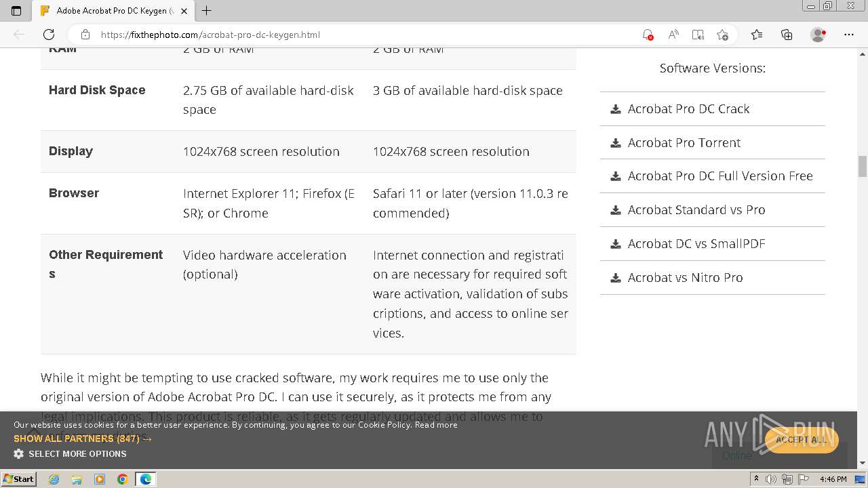The width and height of the screenshot is (868, 488).
Task: Click the Windows Start button
Action: 18,479
